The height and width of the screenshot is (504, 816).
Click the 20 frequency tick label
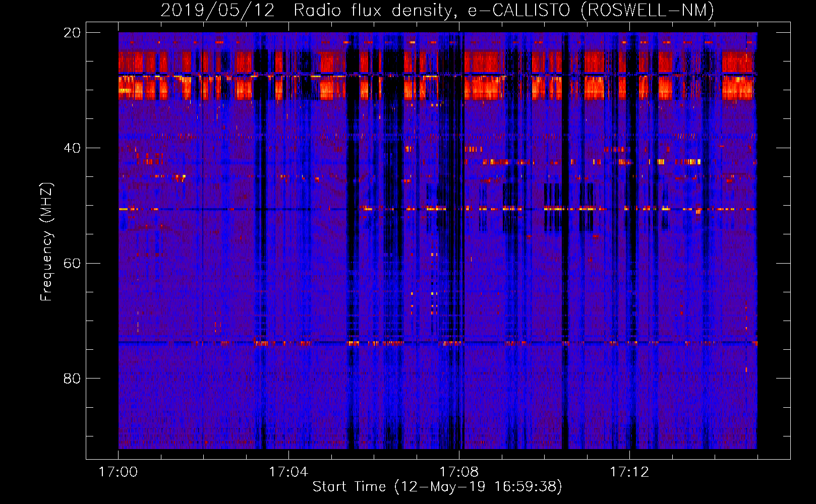(72, 33)
